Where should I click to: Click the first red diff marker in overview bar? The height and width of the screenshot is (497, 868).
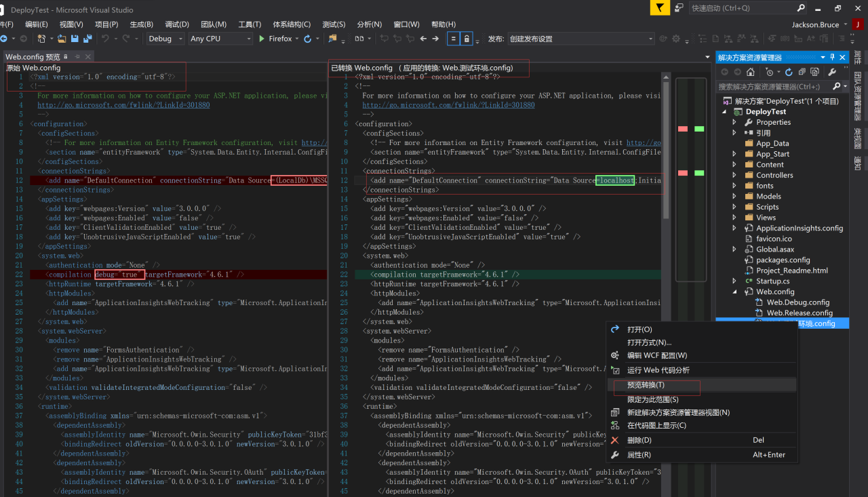(x=683, y=129)
